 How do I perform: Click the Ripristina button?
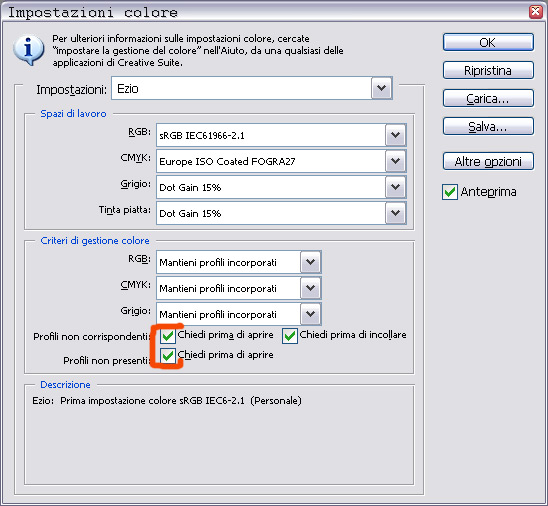tap(488, 70)
